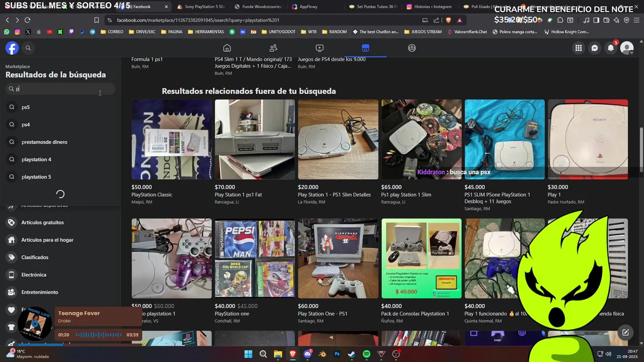Open the PS1 Slim Detalles listing photo

(338, 139)
